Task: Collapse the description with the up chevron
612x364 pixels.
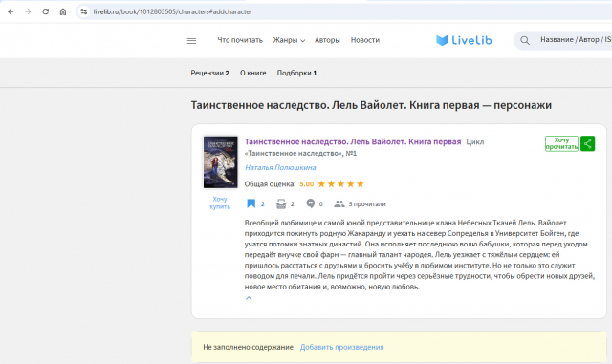Action: coord(249,298)
